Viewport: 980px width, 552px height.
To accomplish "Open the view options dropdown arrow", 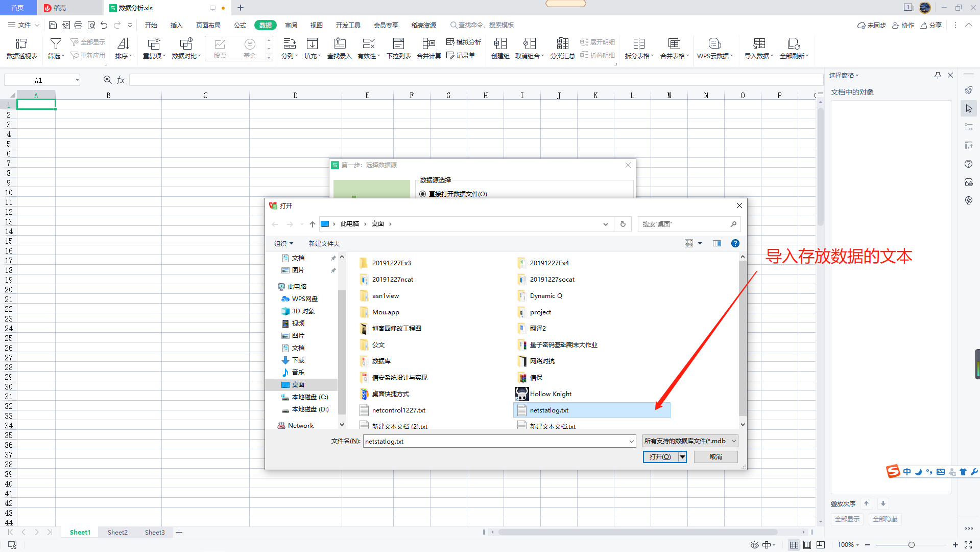I will [700, 243].
